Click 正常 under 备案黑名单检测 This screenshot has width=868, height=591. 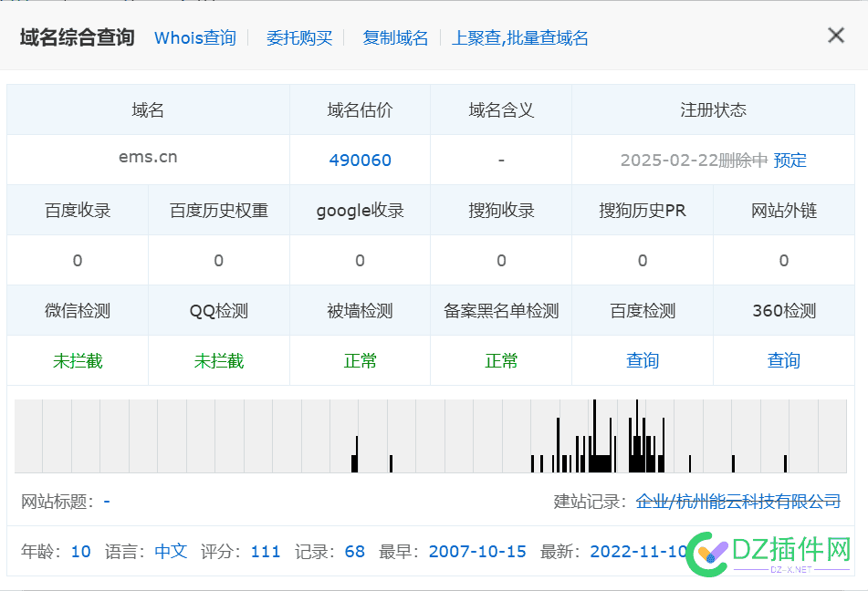tap(501, 361)
